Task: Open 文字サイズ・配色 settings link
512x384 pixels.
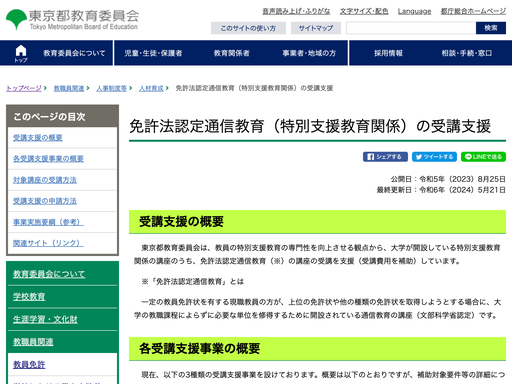Action: point(364,11)
